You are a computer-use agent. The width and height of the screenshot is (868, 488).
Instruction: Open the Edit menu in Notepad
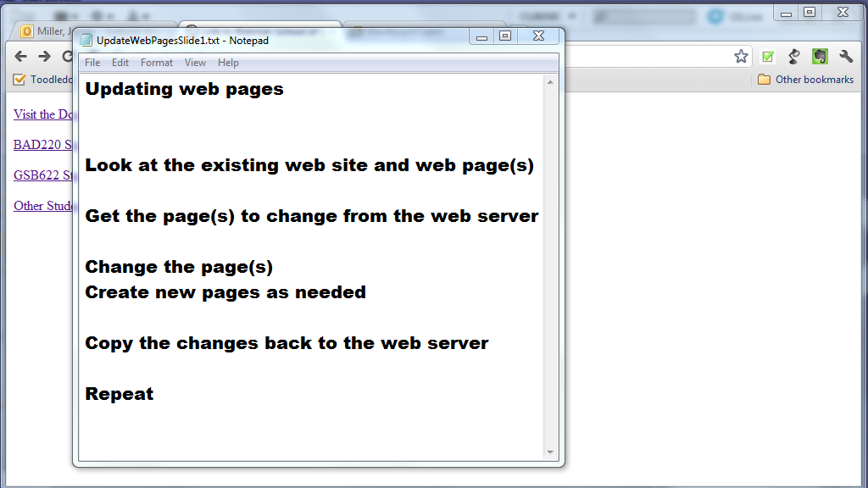point(120,63)
